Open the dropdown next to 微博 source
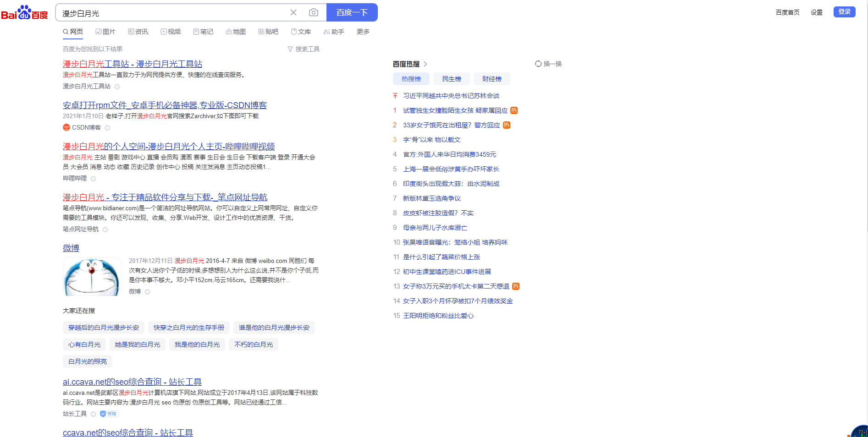 [x=148, y=292]
